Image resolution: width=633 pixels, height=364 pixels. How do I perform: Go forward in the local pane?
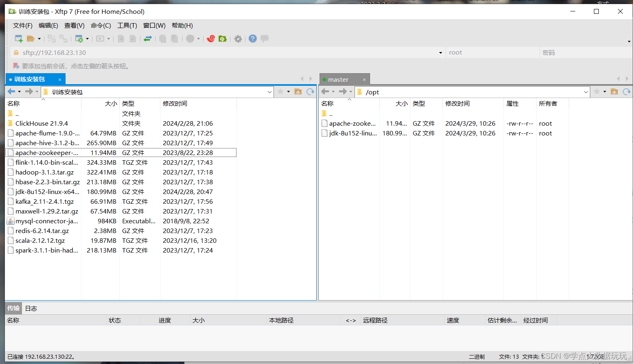29,92
